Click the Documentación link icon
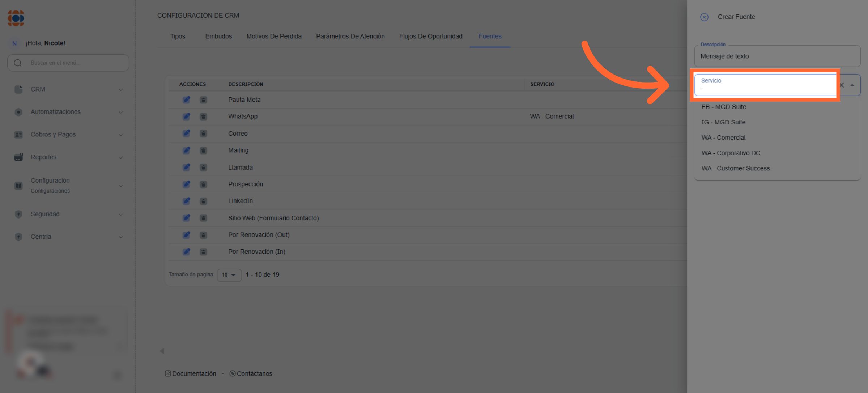 pos(168,373)
